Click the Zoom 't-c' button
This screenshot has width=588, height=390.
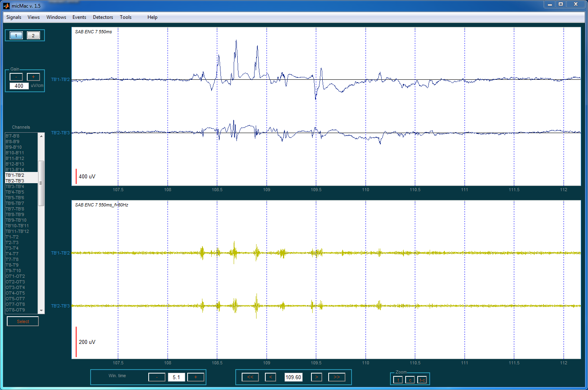coord(422,380)
